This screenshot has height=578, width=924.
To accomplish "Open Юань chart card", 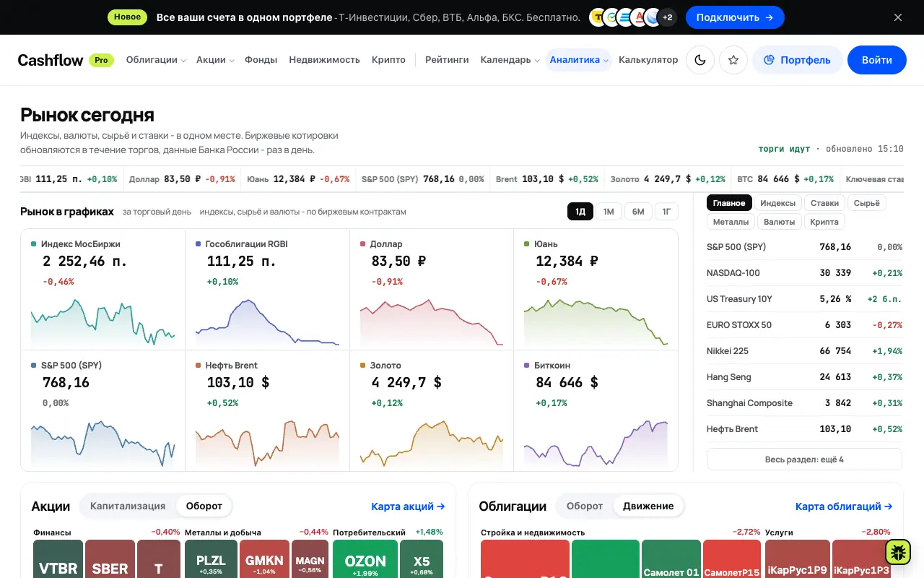I will 596,290.
